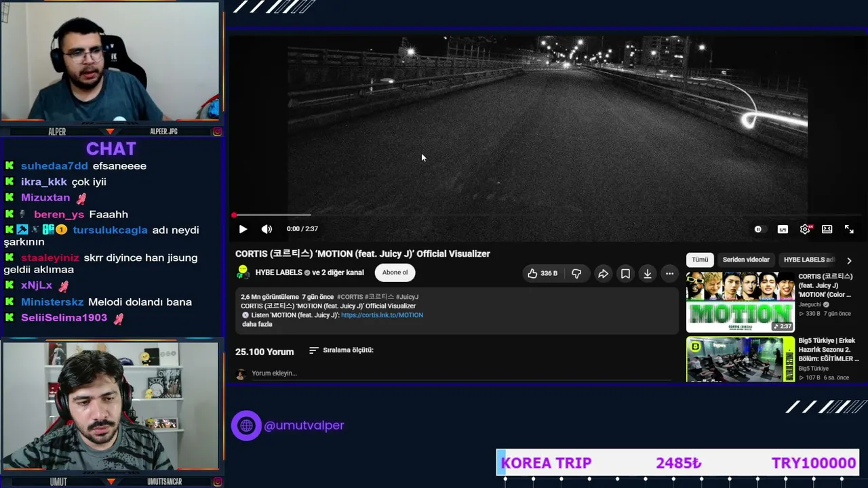Open the three-dot more actions menu
Viewport: 868px width, 488px height.
coord(669,273)
